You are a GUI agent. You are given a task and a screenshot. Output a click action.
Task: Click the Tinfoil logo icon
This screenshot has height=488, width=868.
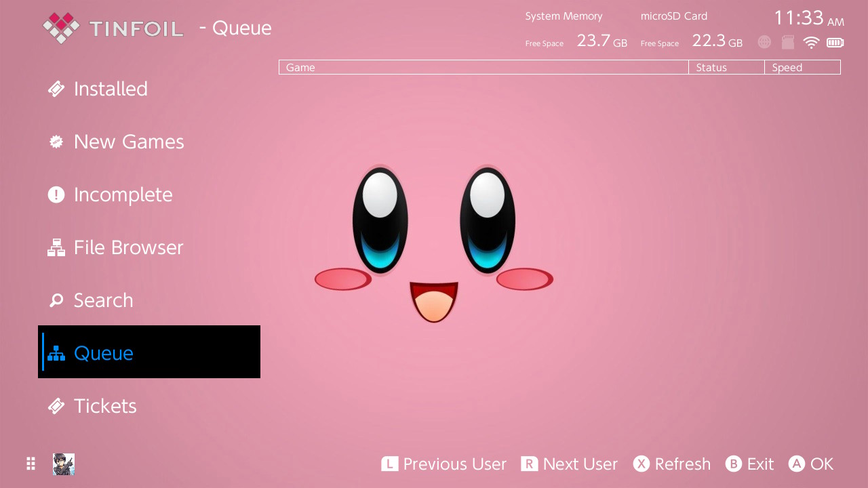[x=61, y=28]
